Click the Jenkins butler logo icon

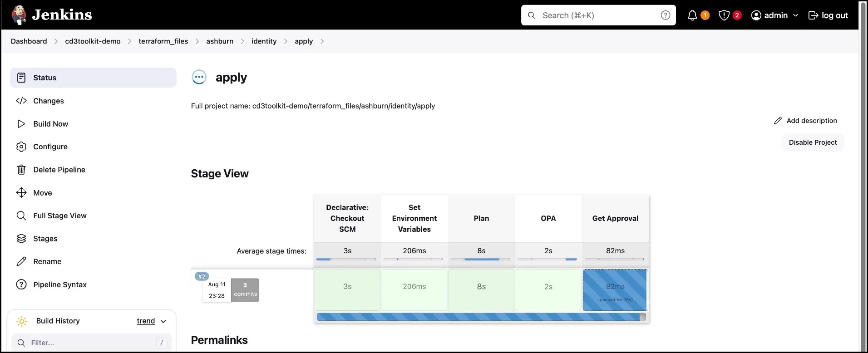pyautogui.click(x=19, y=15)
